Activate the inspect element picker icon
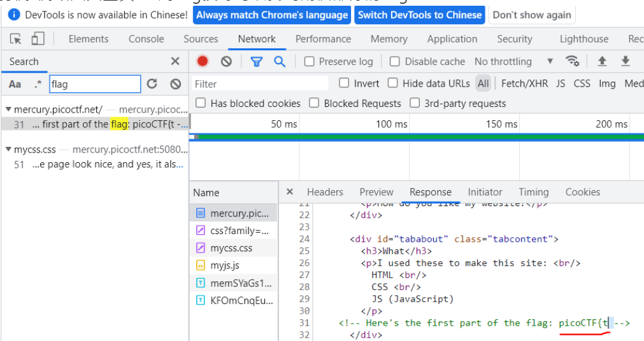The width and height of the screenshot is (644, 341). point(16,39)
